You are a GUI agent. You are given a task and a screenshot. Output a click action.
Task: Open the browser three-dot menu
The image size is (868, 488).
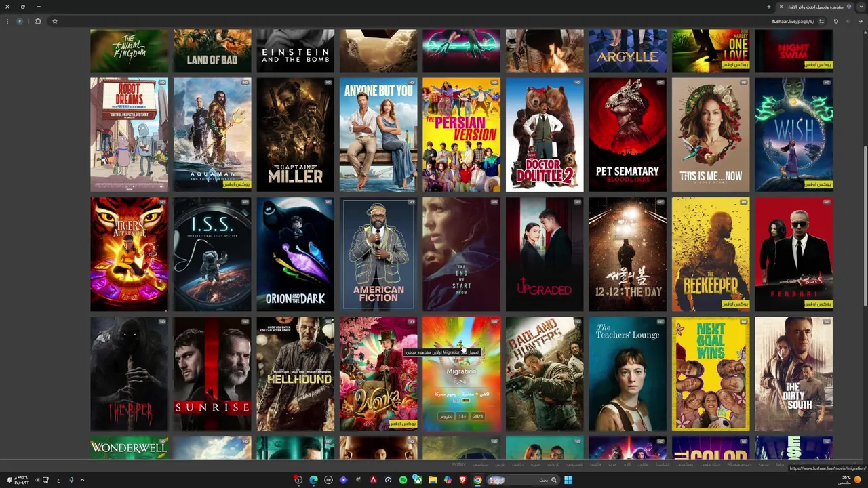(7, 21)
